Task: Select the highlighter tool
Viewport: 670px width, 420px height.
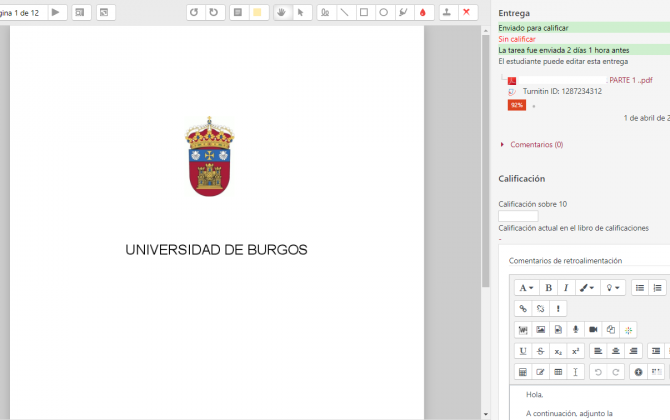Action: (x=403, y=12)
